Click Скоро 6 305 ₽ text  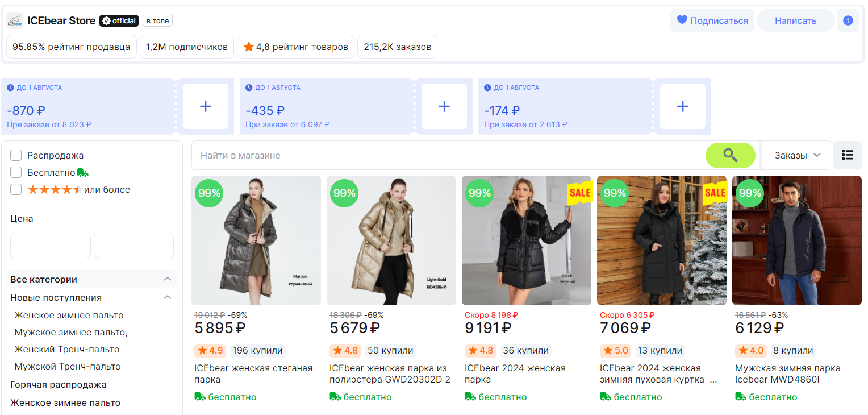click(x=627, y=314)
